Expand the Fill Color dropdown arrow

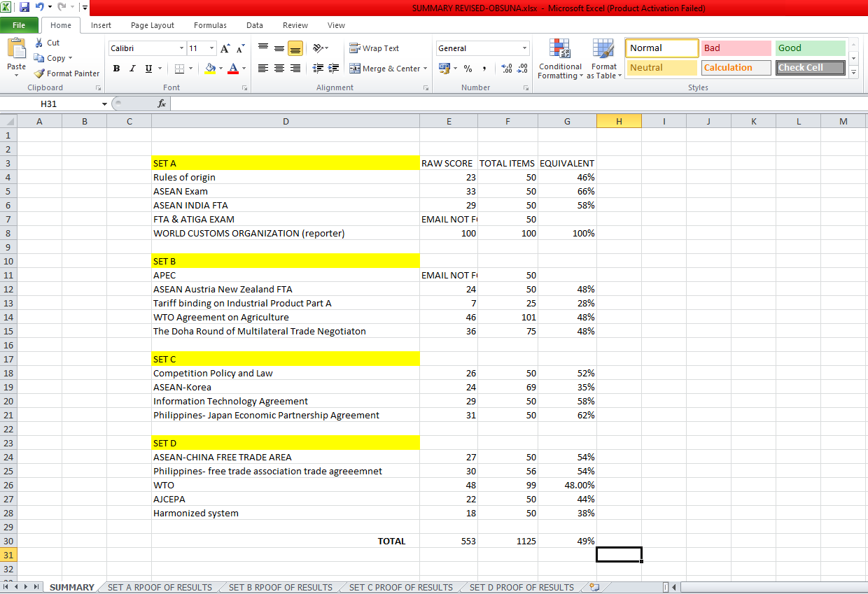click(x=220, y=69)
